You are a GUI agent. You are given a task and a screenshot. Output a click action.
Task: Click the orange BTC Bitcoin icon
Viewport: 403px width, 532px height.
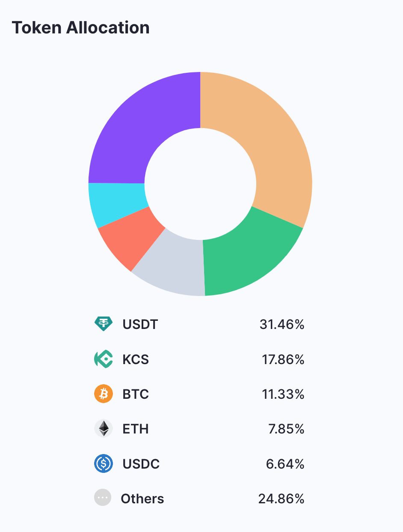coord(103,394)
